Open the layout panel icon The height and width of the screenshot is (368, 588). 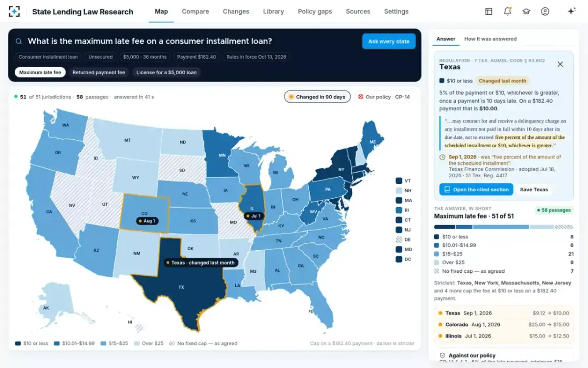click(x=489, y=11)
